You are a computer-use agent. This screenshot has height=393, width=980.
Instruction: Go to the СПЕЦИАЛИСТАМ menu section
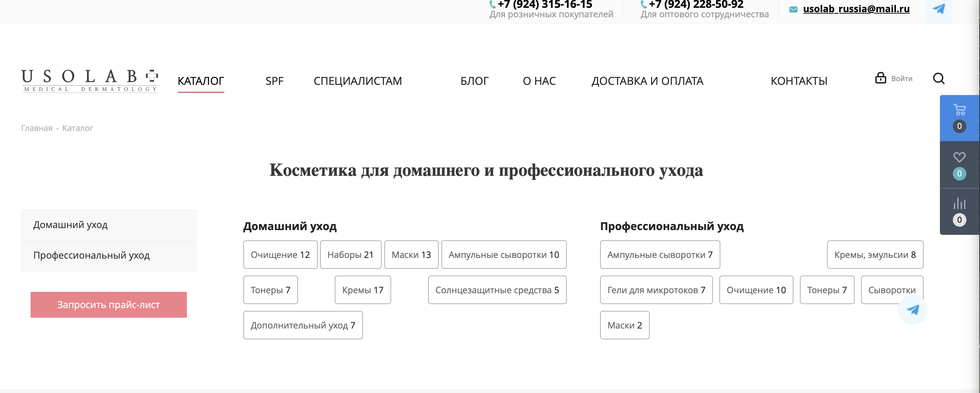[x=357, y=81]
